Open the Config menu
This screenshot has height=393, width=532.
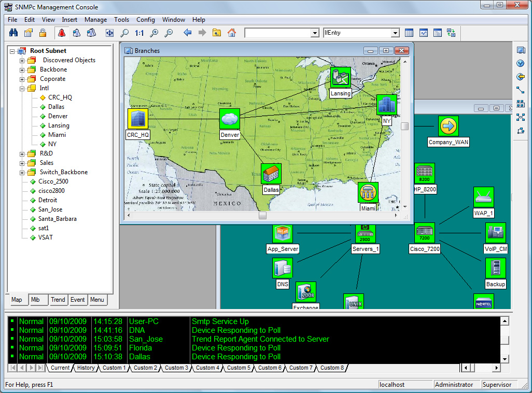point(146,20)
